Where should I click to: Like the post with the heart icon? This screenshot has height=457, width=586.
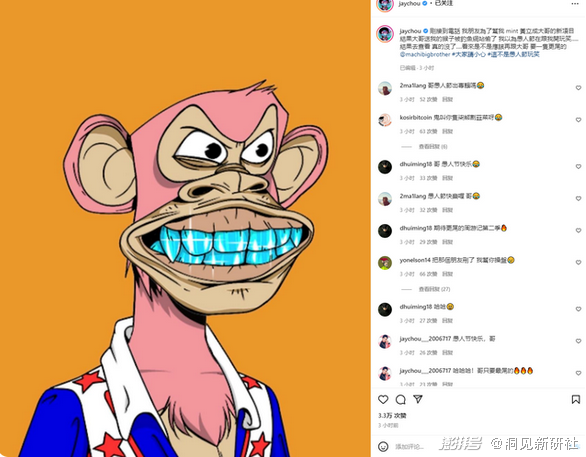[x=383, y=399]
